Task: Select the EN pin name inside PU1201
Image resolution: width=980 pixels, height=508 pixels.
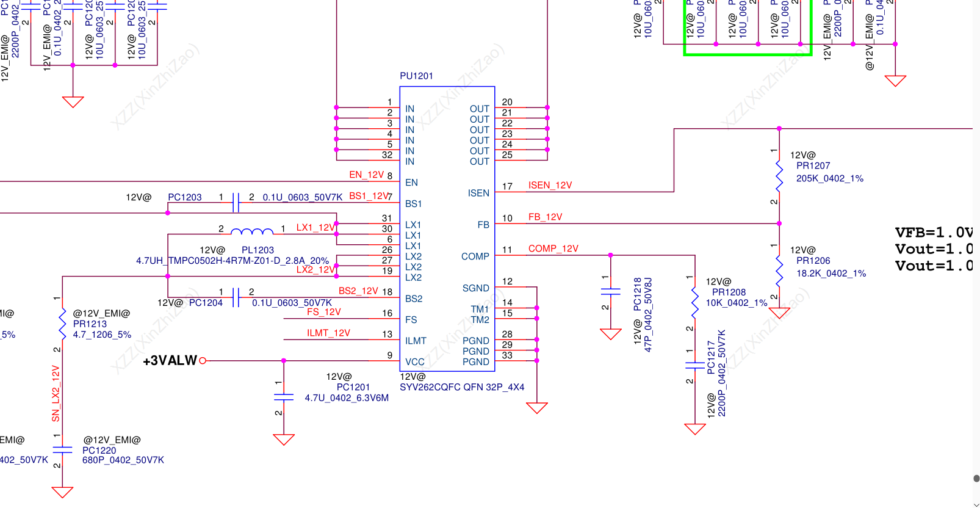Action: coord(411,183)
